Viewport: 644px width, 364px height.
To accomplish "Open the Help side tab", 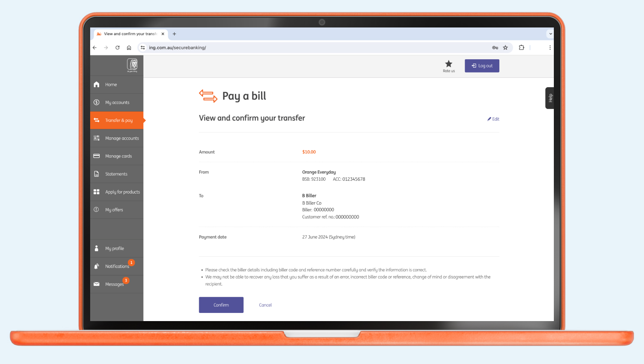I will (550, 98).
